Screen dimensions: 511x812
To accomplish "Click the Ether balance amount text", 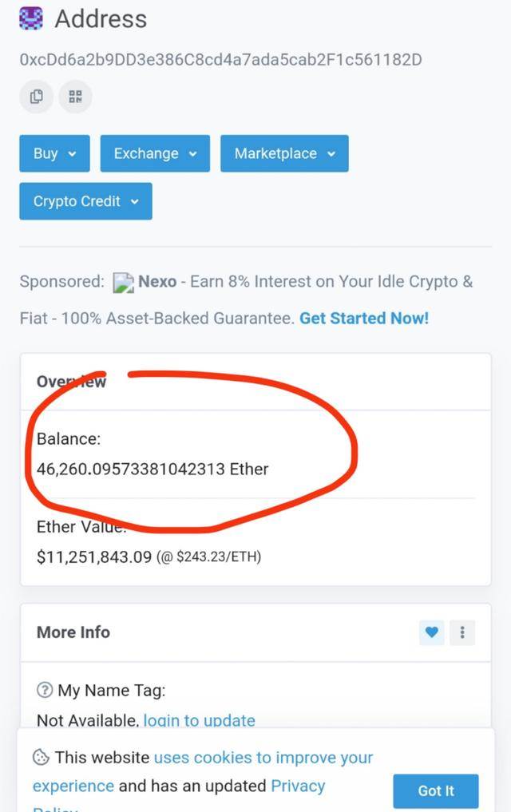I will (153, 469).
